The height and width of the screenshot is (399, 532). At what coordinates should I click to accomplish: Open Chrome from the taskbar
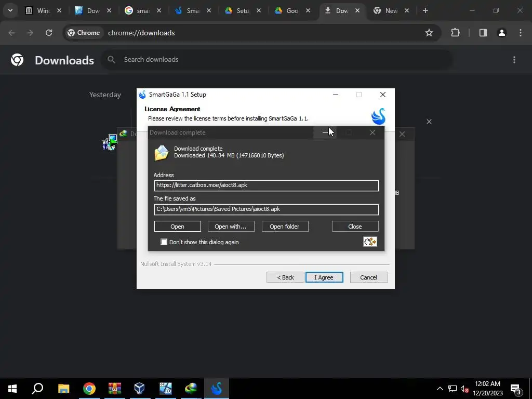click(89, 389)
